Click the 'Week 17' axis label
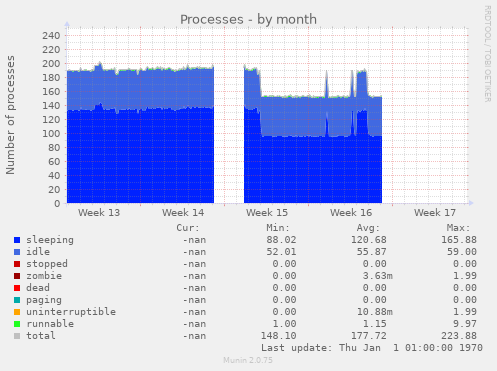Viewport: 497px width, 371px height. click(x=435, y=213)
